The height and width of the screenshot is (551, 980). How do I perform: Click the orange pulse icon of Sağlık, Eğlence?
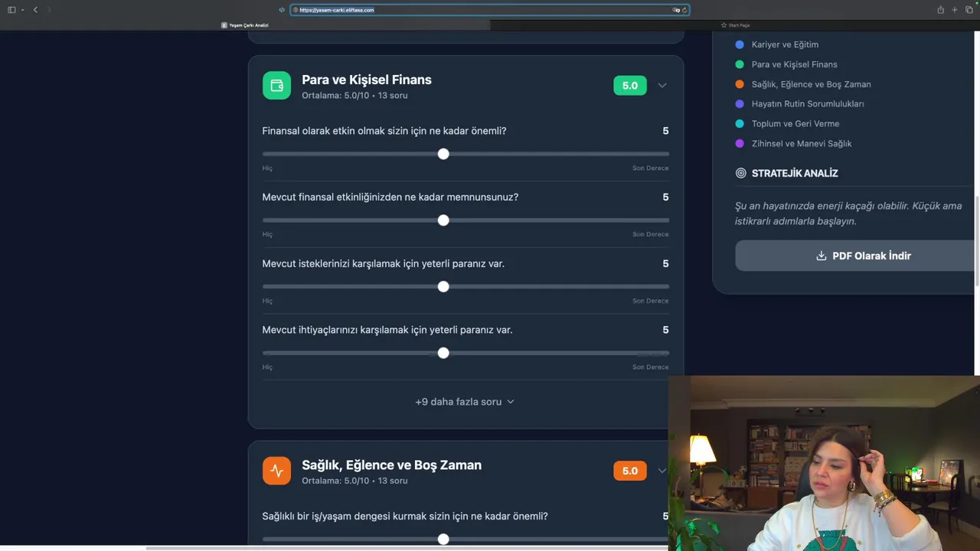[x=276, y=471]
